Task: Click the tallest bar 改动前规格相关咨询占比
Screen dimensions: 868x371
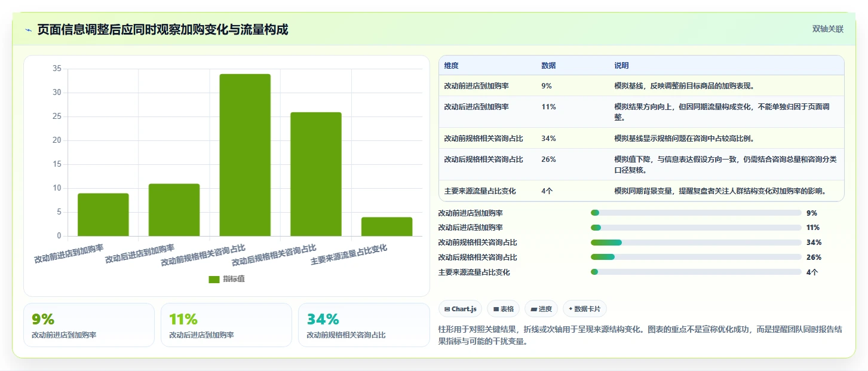Action: point(245,155)
